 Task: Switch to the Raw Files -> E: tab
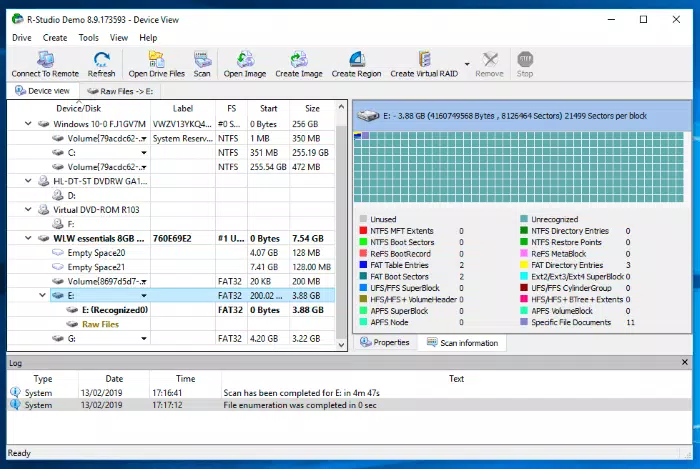(120, 91)
